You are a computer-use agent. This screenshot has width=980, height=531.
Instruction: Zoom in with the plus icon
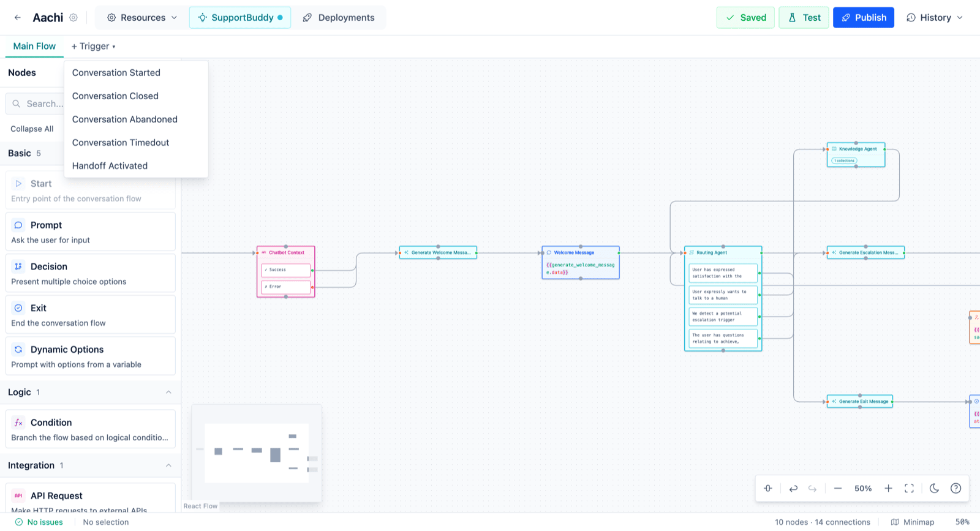click(x=888, y=489)
